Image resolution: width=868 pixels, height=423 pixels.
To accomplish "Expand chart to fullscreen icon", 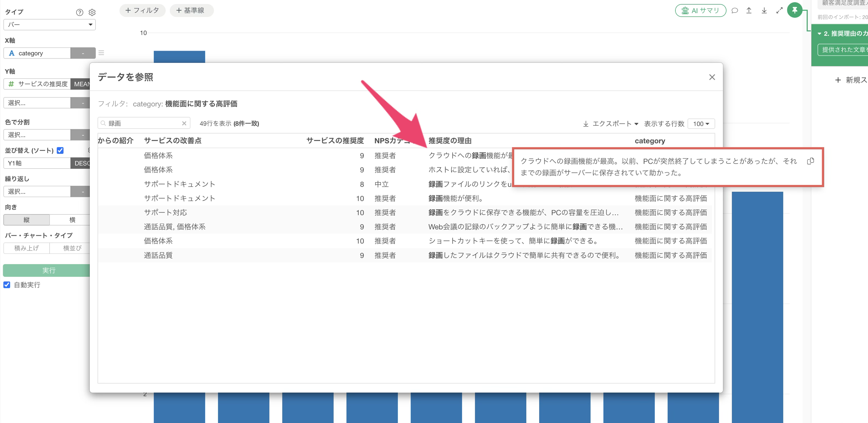I will click(x=779, y=10).
